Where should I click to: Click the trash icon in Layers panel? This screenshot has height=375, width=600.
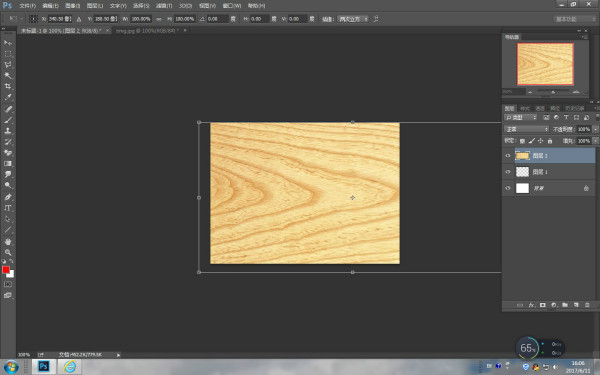[587, 305]
